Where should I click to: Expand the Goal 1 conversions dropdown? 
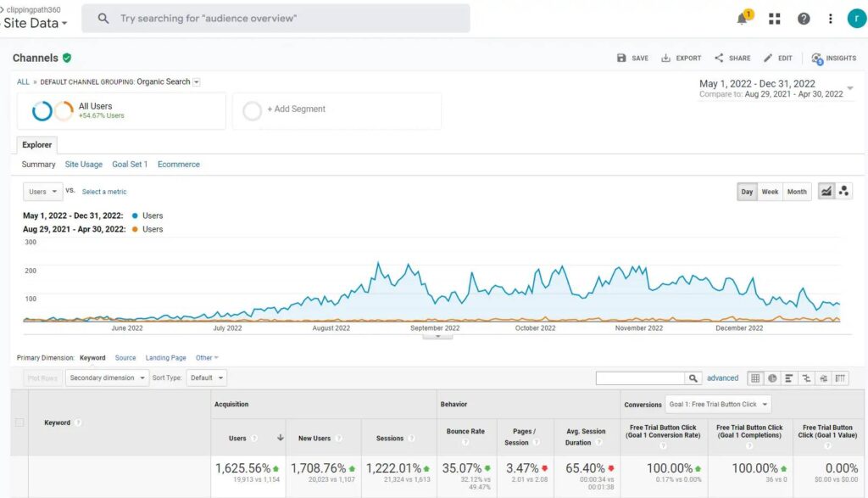(718, 405)
